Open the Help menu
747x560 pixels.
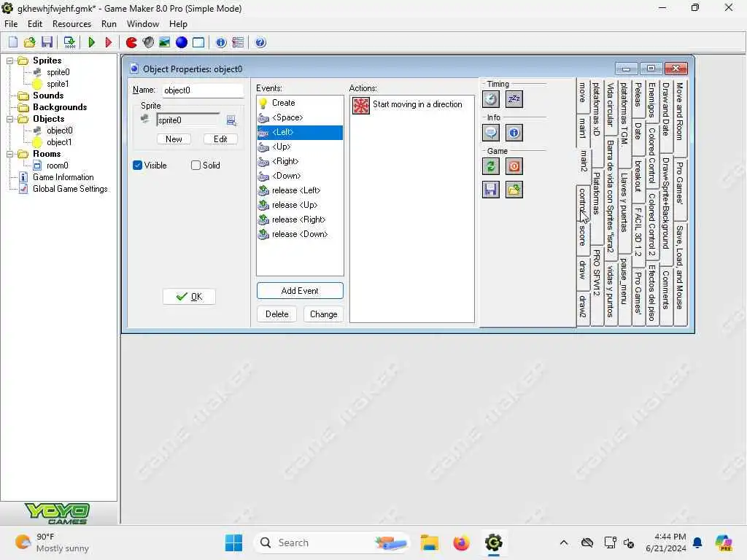pyautogui.click(x=178, y=24)
